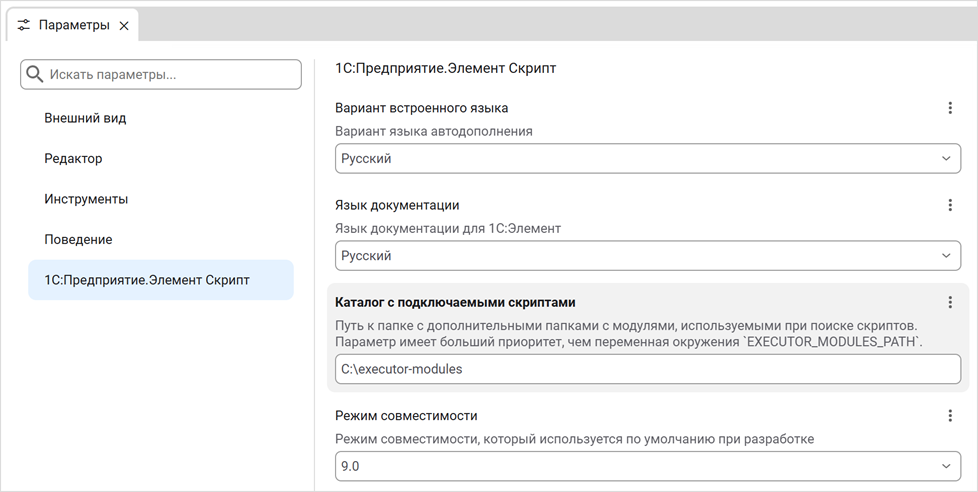This screenshot has height=492, width=978.
Task: Click the C:\executor-modules path input field
Action: pyautogui.click(x=646, y=369)
